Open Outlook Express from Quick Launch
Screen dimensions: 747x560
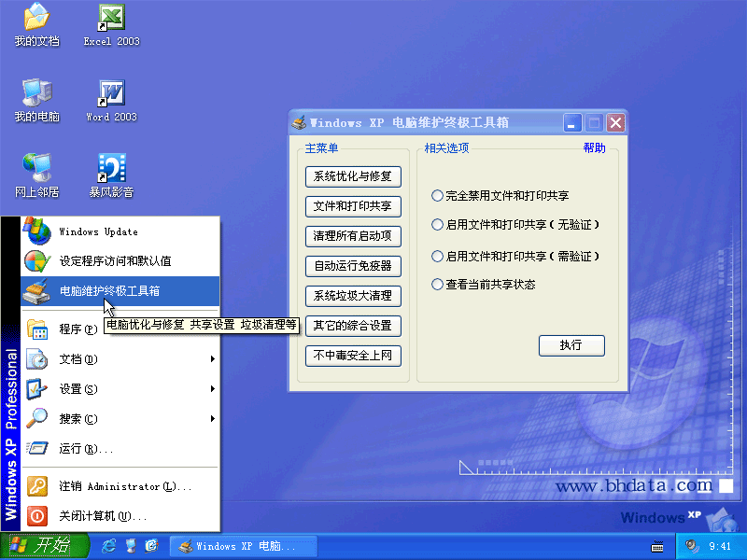pyautogui.click(x=151, y=546)
